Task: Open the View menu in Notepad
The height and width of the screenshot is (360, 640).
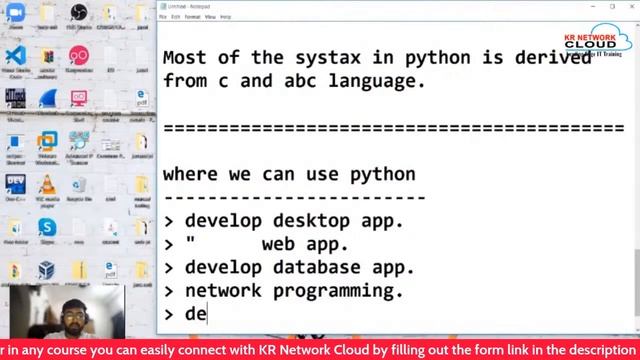Action: click(x=210, y=17)
